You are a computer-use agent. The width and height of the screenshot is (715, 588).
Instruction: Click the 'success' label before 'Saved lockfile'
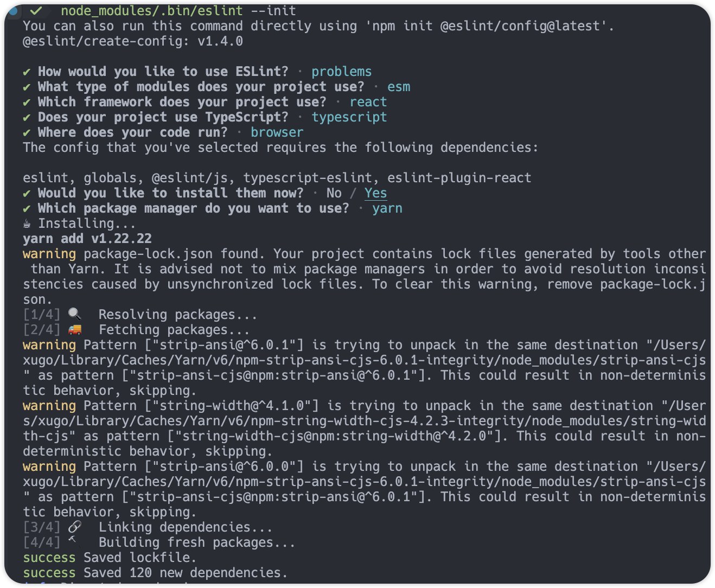point(49,558)
